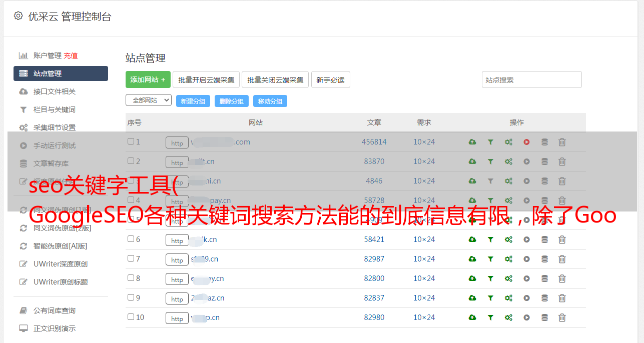The height and width of the screenshot is (343, 644).
Task: Click the 10×24 value in row 10
Action: click(x=424, y=317)
